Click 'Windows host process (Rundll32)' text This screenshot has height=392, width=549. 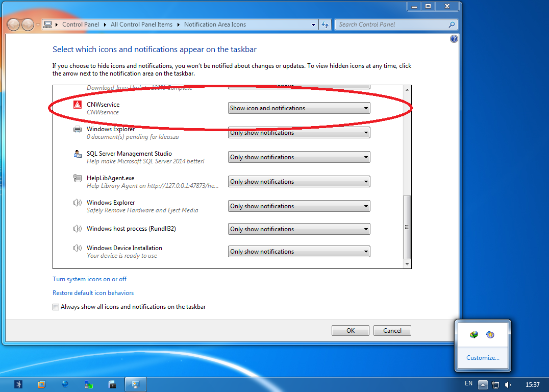(x=131, y=229)
